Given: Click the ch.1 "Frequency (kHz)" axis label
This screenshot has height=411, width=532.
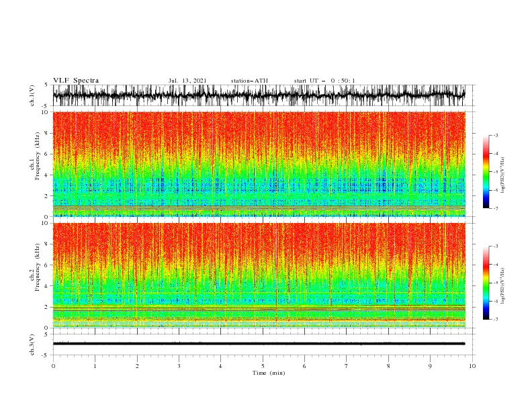Looking at the screenshot, I should click(38, 156).
